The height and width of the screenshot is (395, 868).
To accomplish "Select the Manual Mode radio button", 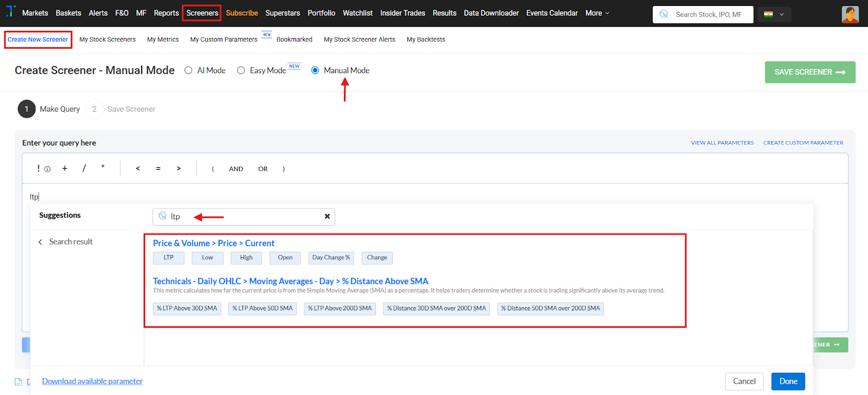I will (315, 71).
